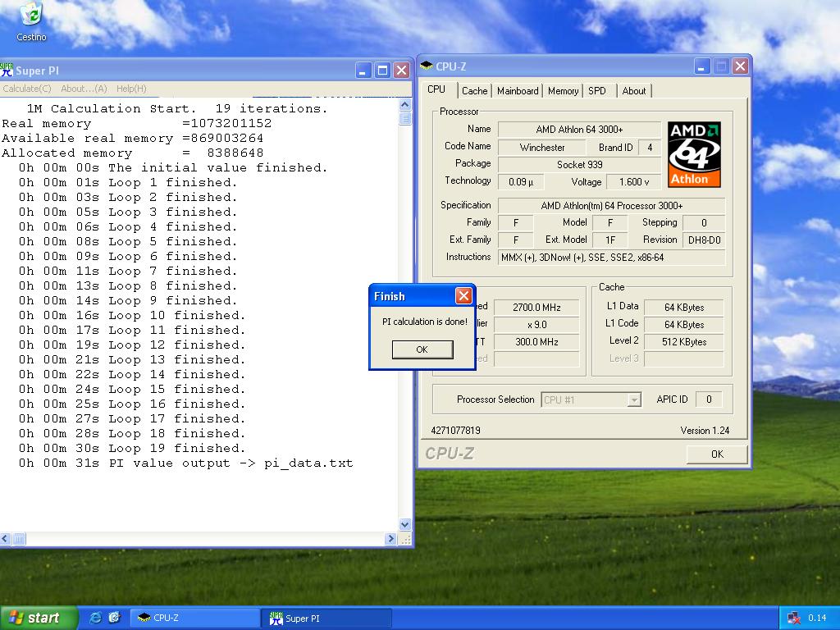Open the Start menu

click(x=39, y=618)
